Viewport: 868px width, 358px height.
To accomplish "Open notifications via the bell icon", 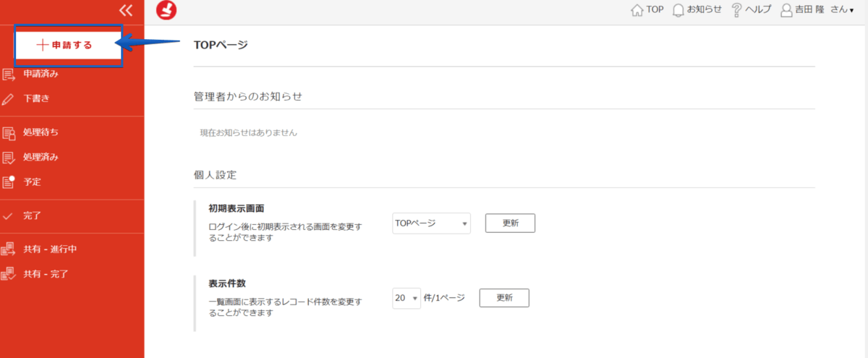I will [678, 10].
